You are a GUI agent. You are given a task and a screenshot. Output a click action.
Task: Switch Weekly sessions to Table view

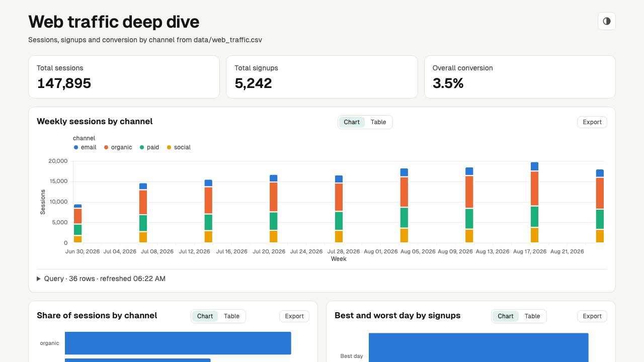pos(378,122)
